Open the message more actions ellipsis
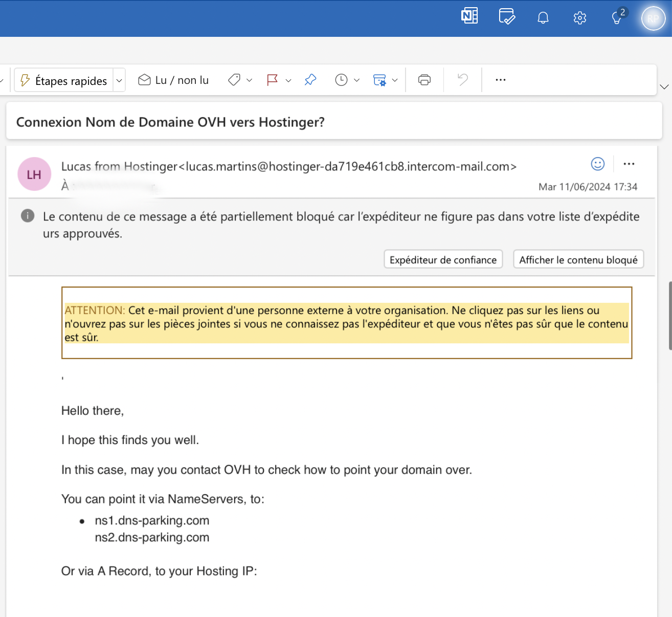The image size is (672, 617). point(629,164)
